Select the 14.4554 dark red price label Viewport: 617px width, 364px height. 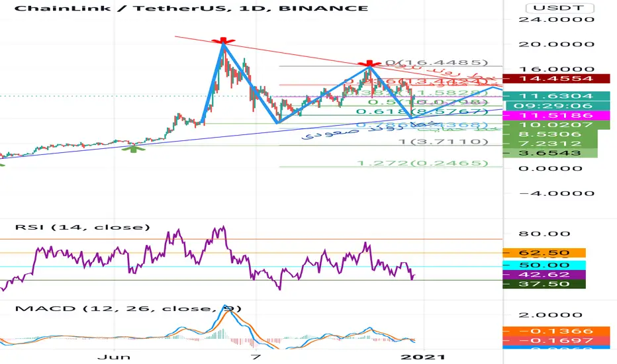pos(556,78)
